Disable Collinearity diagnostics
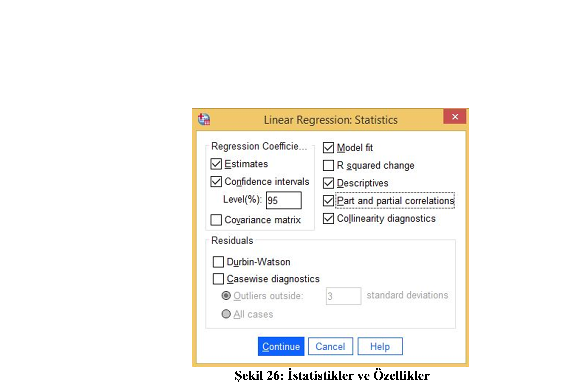The image size is (586, 392). tap(328, 219)
